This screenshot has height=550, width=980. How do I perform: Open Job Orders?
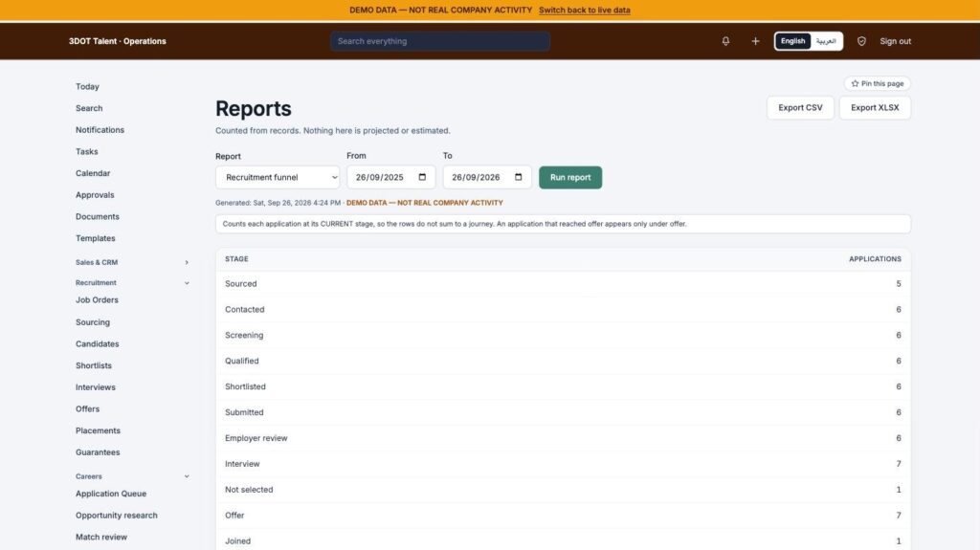tap(97, 300)
